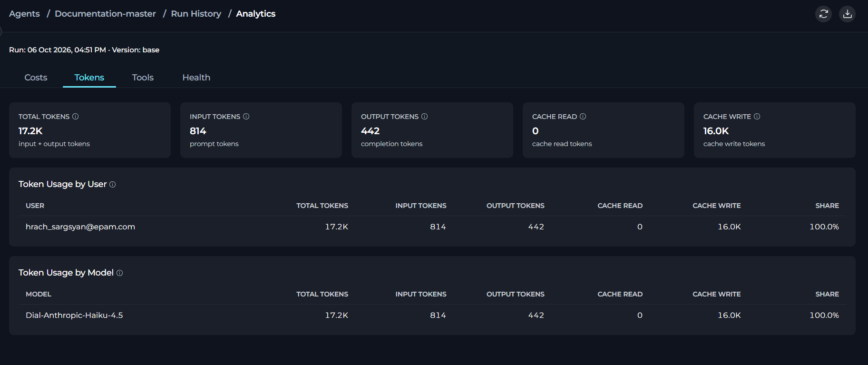Click 17.2K total tokens in model row
This screenshot has width=868, height=365.
337,316
